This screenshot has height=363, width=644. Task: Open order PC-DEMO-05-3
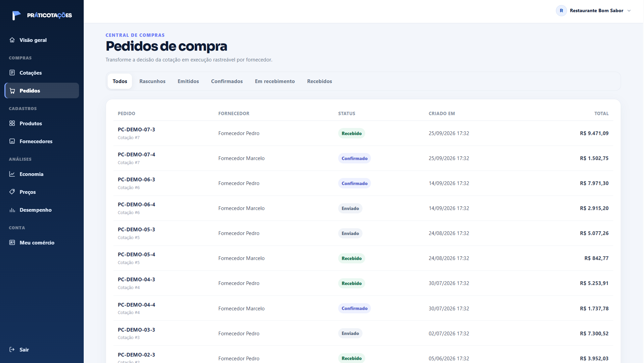136,230
